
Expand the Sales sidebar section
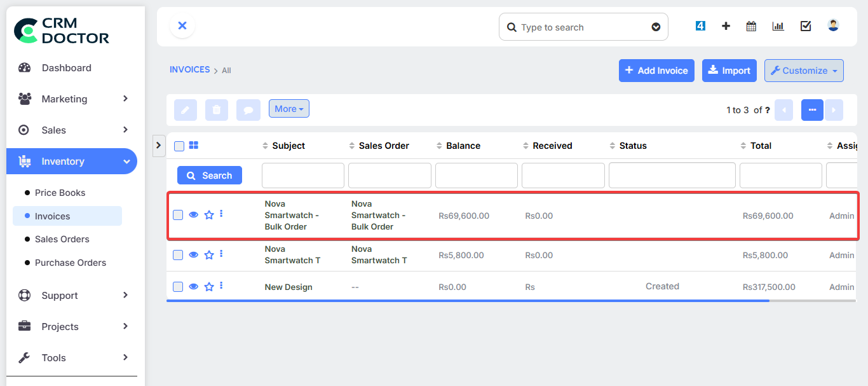click(x=72, y=130)
